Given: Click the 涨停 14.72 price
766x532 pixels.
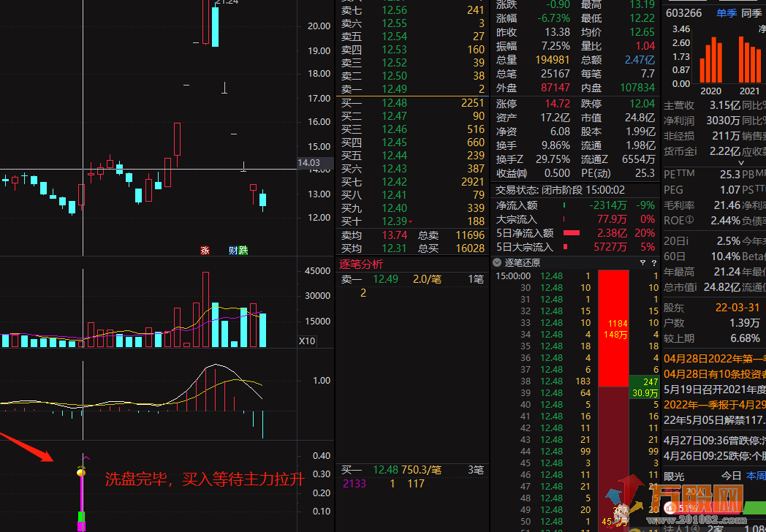Looking at the screenshot, I should (558, 104).
